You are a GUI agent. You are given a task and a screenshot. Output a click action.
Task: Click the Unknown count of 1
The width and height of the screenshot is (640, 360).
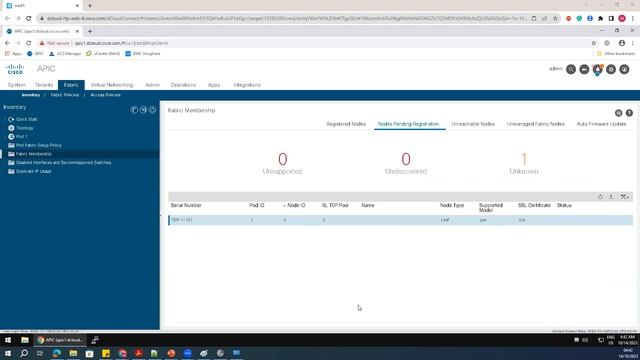click(x=524, y=159)
